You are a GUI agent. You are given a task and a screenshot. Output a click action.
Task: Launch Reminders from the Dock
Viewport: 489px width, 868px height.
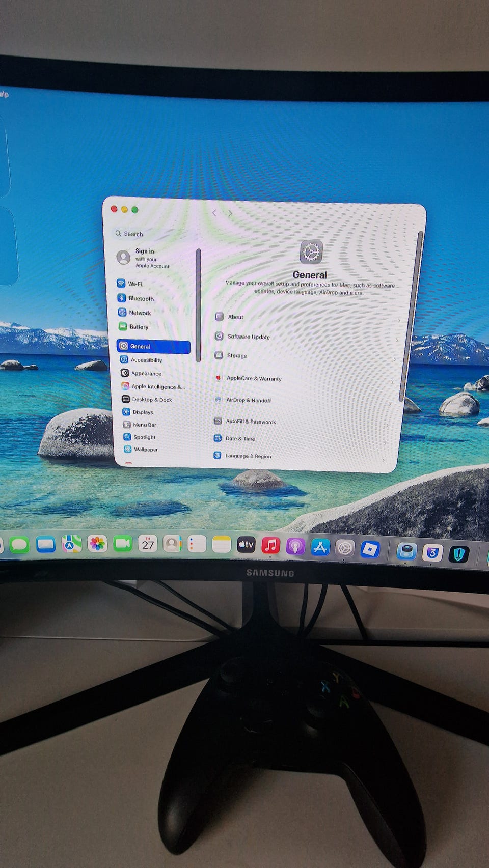(197, 544)
